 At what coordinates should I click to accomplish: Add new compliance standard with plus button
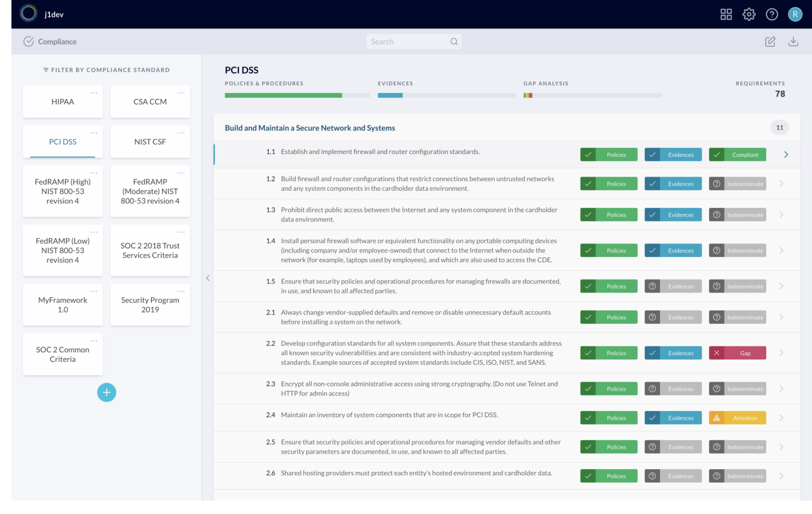click(106, 392)
